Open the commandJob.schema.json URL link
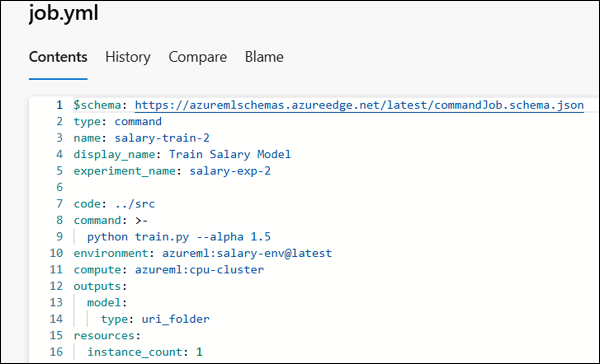The image size is (600, 364). click(359, 105)
